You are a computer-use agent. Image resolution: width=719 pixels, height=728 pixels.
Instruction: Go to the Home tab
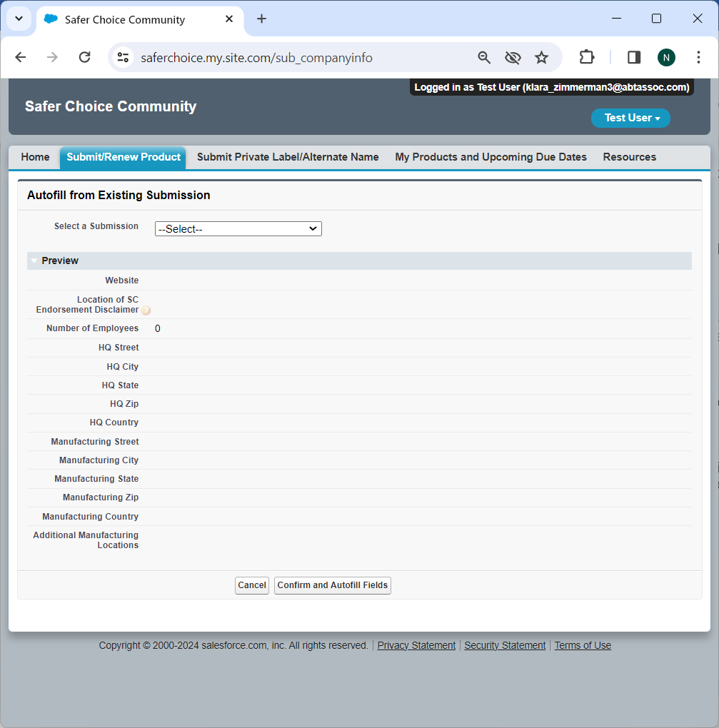point(35,157)
